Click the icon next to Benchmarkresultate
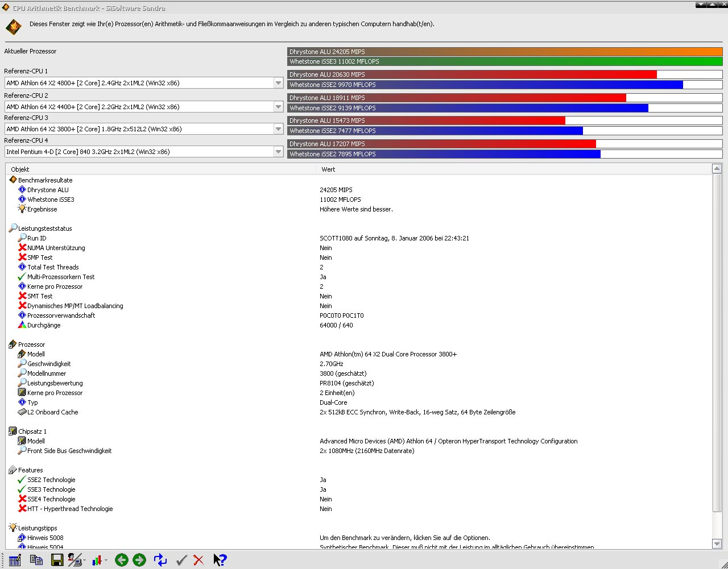Viewport: 728px width, 569px height. 13,180
